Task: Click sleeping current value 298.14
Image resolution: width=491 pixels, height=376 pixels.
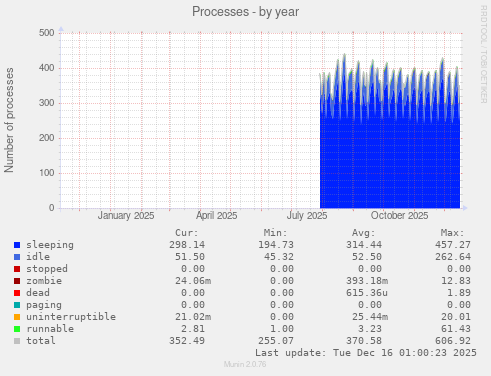Action: (187, 245)
